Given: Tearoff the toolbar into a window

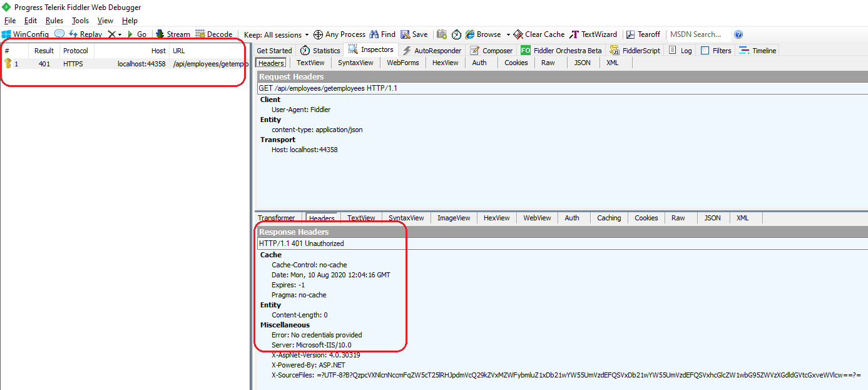Looking at the screenshot, I should 643,34.
